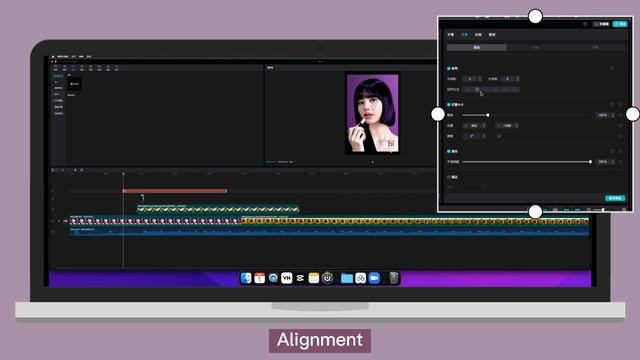Click the opacity slider handle in zoomed panel

(x=590, y=162)
